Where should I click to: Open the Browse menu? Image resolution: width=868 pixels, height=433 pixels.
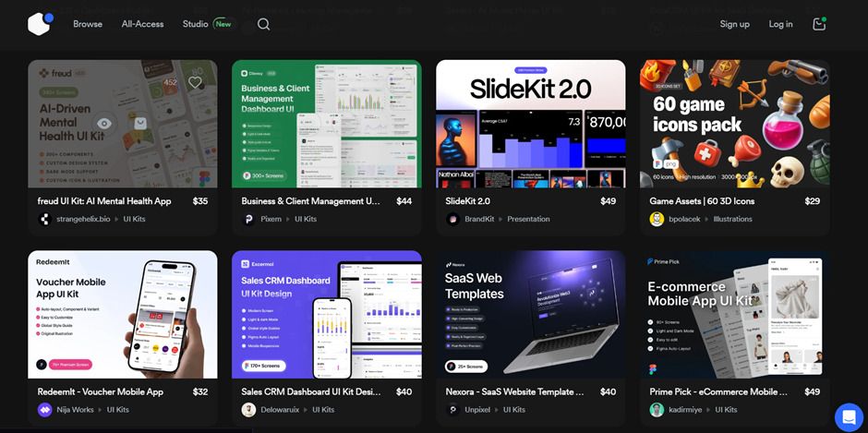(x=88, y=24)
